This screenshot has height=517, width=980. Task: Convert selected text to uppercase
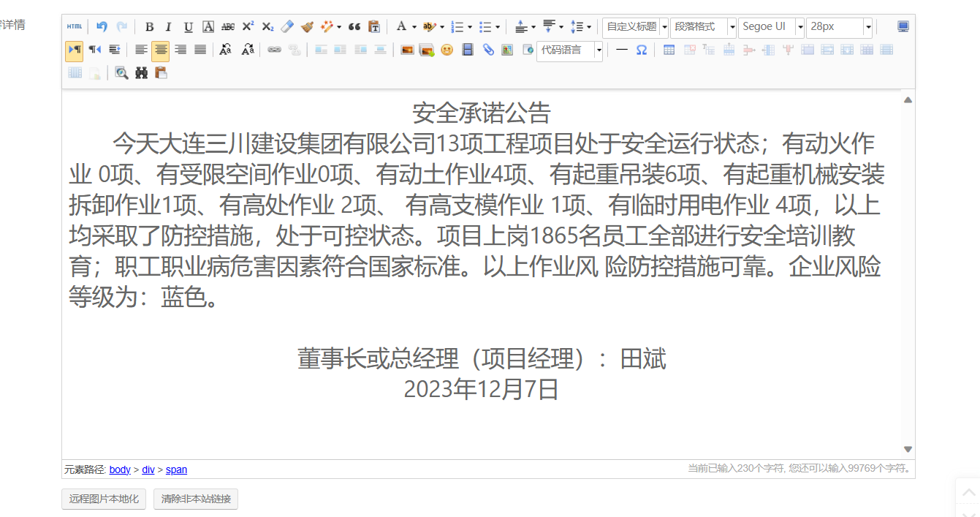pos(226,50)
